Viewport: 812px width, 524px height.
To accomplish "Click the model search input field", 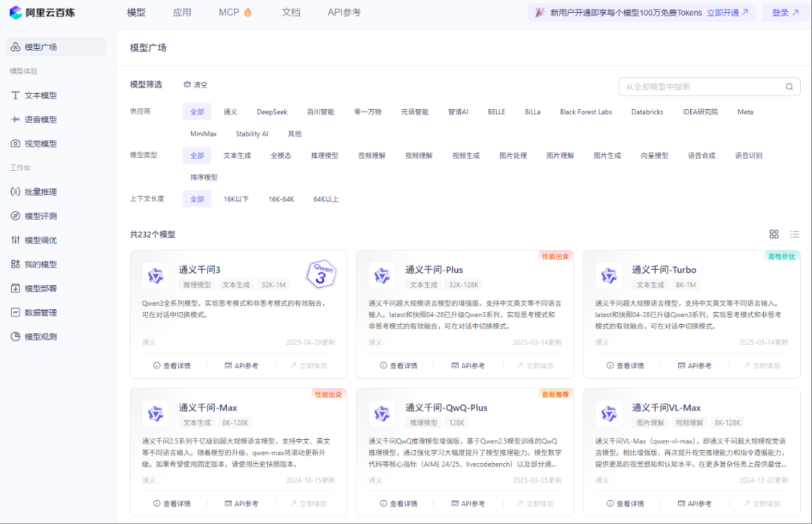I will coord(710,86).
